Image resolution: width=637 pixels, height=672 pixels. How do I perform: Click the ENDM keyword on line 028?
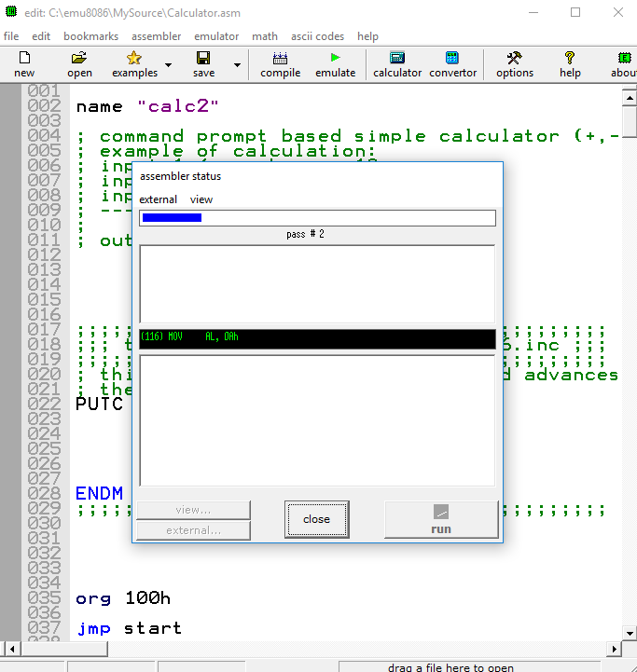pyautogui.click(x=99, y=493)
